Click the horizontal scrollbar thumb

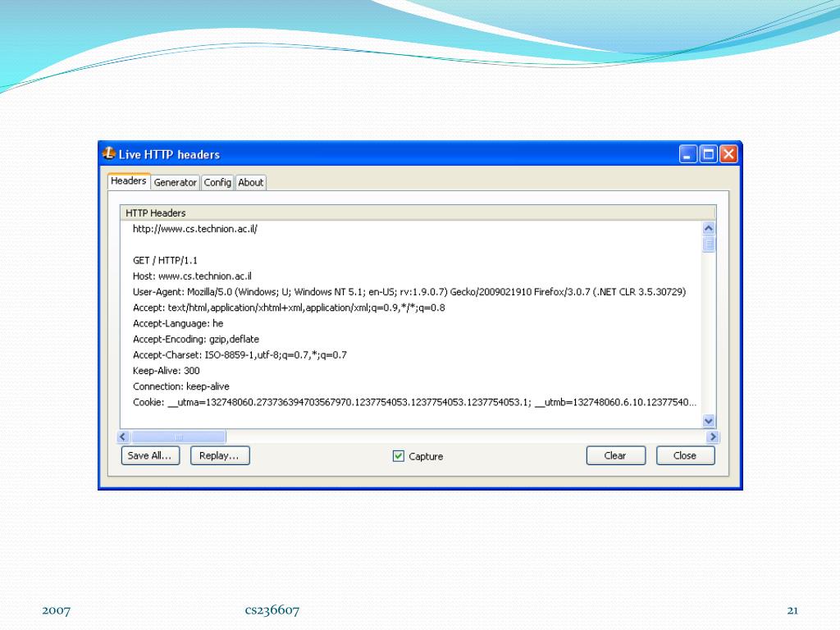[x=178, y=436]
